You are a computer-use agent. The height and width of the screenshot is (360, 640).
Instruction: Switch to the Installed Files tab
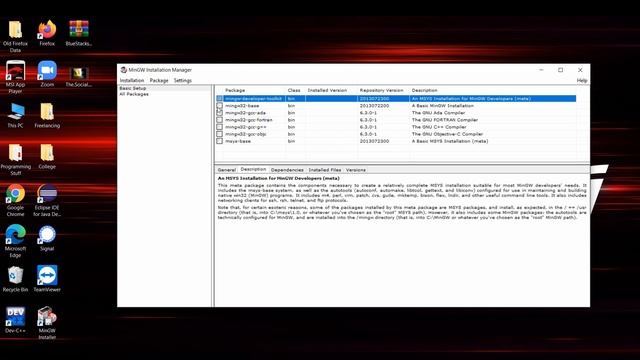point(324,170)
